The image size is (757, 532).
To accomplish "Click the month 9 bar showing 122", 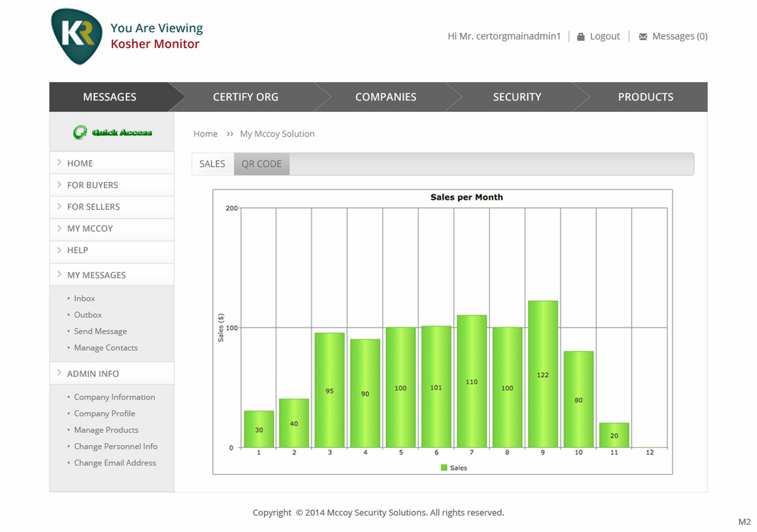I will [543, 374].
